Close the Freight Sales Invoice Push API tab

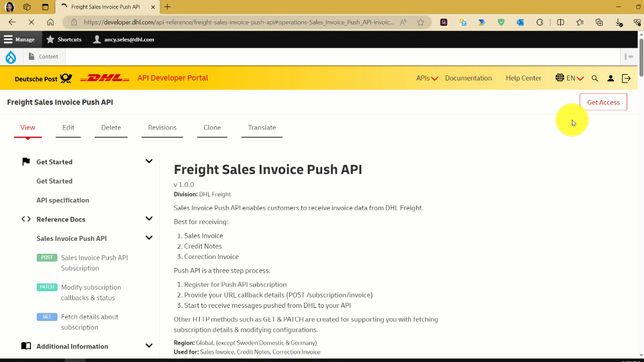tap(153, 7)
